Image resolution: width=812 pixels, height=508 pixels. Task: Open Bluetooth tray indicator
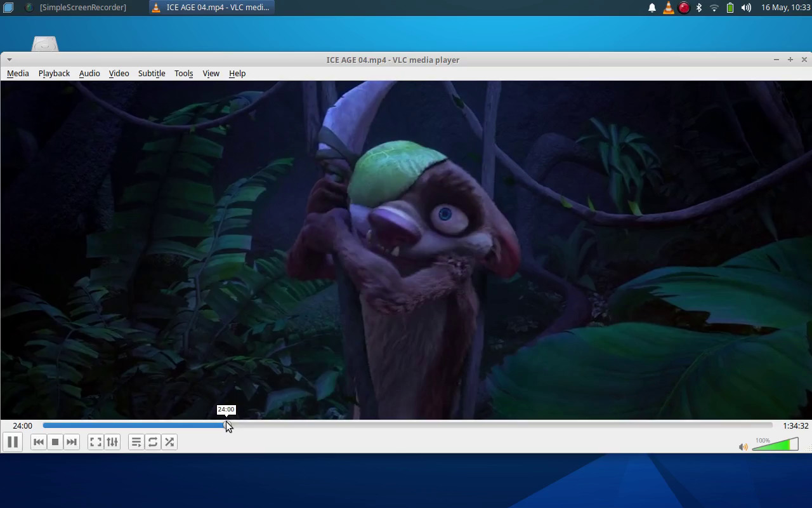tap(699, 8)
